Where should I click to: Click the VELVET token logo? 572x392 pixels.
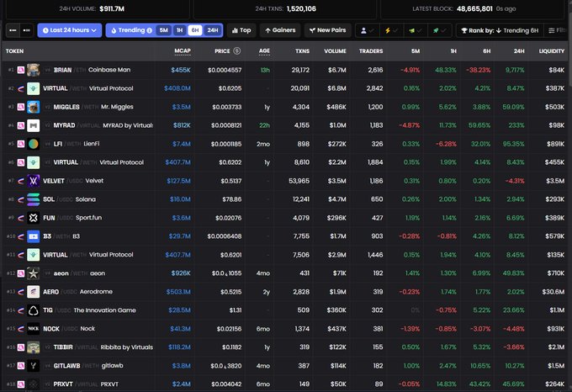click(x=33, y=181)
